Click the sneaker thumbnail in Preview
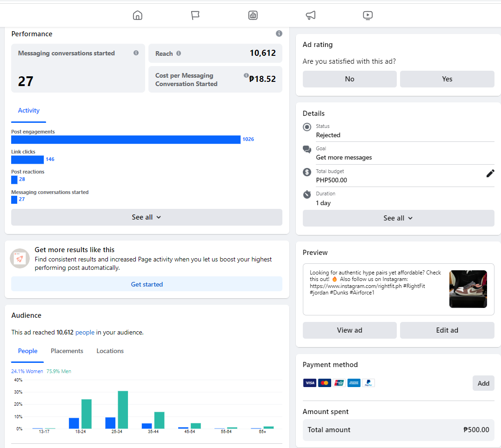 coord(468,289)
